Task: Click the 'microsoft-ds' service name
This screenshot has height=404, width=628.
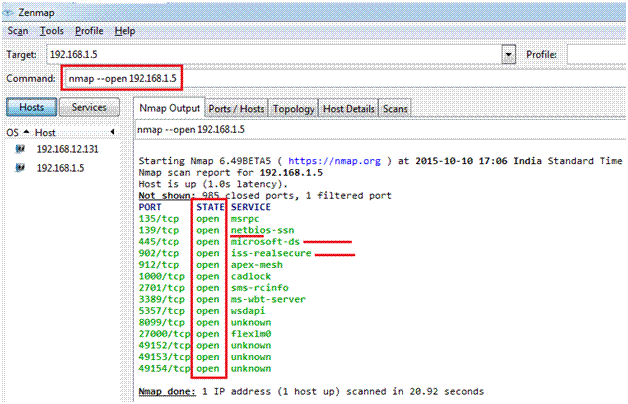Action: 265,242
